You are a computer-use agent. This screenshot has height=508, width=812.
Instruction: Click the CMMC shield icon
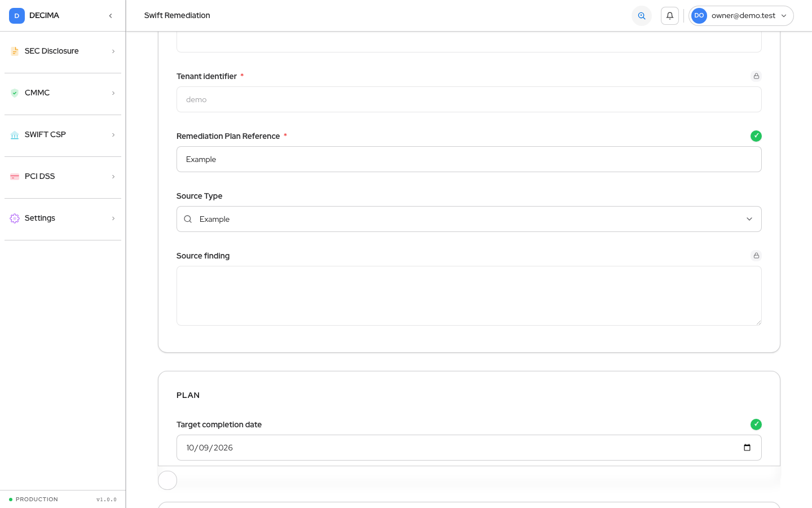(15, 93)
